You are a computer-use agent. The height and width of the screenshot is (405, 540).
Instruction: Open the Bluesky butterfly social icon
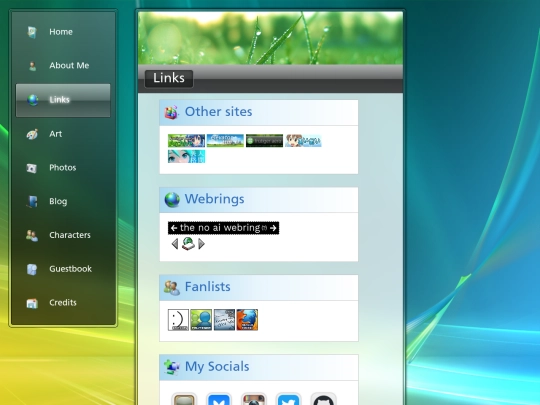219,399
